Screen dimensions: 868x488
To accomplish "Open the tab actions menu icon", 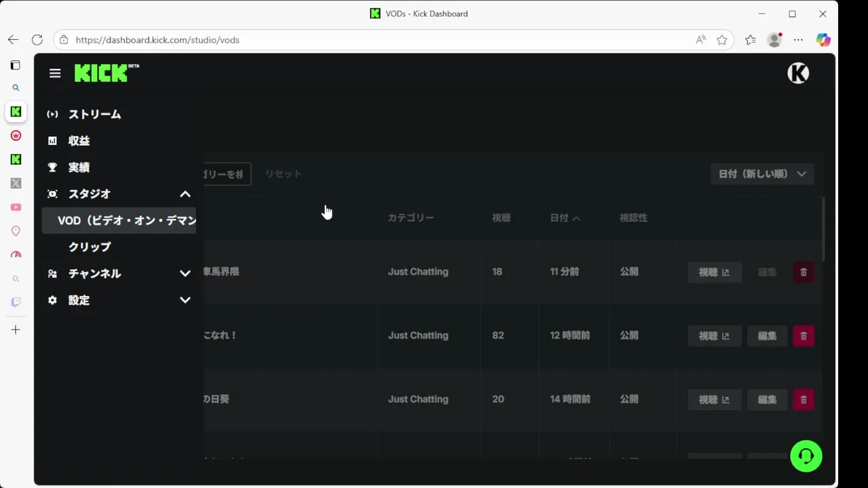I will [16, 65].
